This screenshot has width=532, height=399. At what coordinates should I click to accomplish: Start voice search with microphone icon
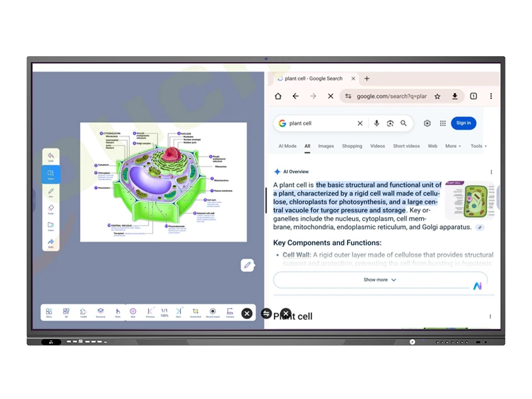(377, 123)
